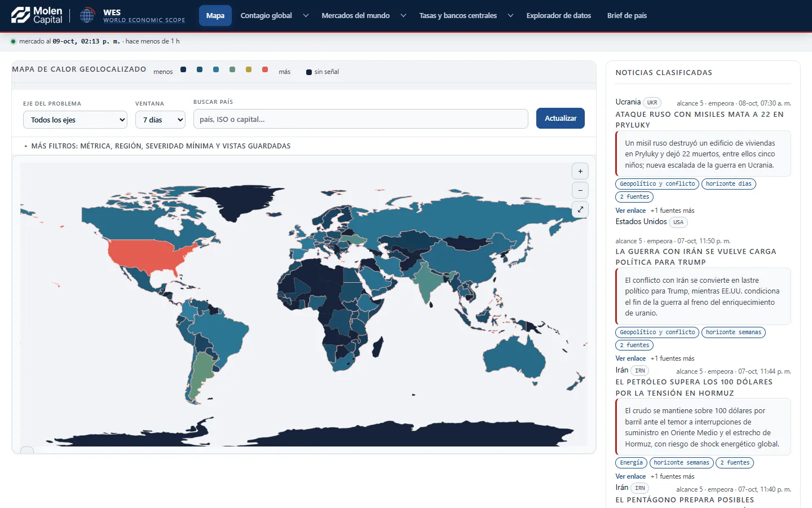Open 'Ver enlace' under the Hormuz oil news
812x508 pixels.
(x=630, y=476)
